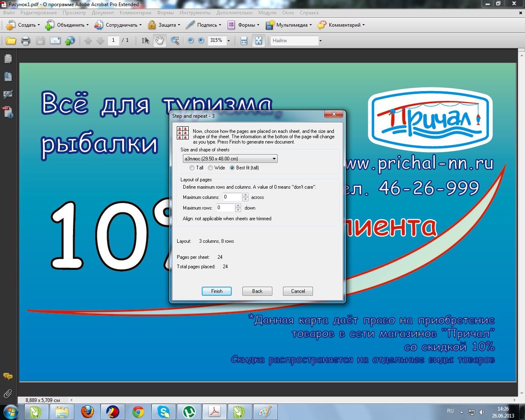This screenshot has width=525, height=420.
Task: Choose the Marquee zoom tool
Action: tap(175, 41)
